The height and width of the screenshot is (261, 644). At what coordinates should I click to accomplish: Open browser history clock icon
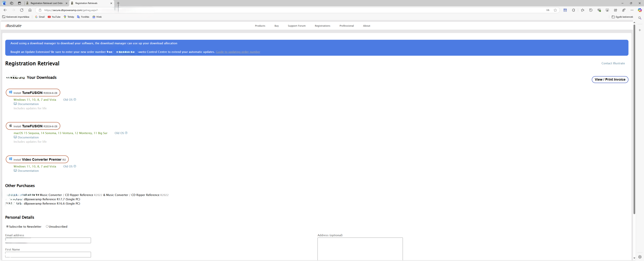click(591, 10)
